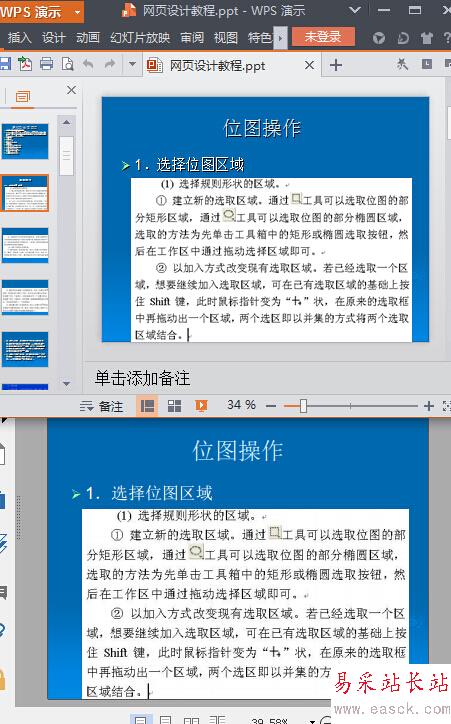The width and height of the screenshot is (451, 724).
Task: Click the 34 % zoom level
Action: [x=241, y=405]
